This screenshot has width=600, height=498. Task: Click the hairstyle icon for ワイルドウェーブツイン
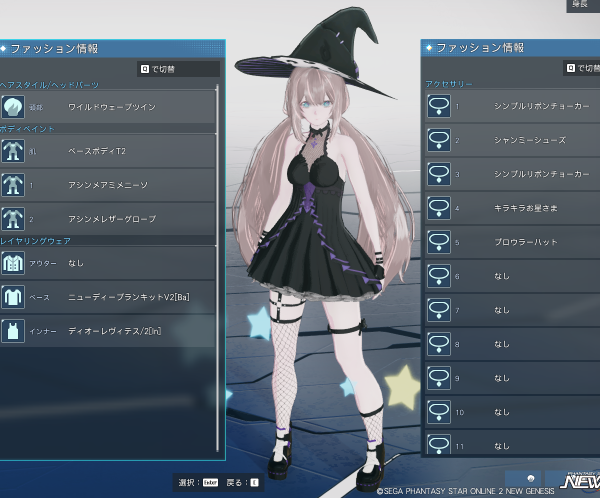click(13, 107)
